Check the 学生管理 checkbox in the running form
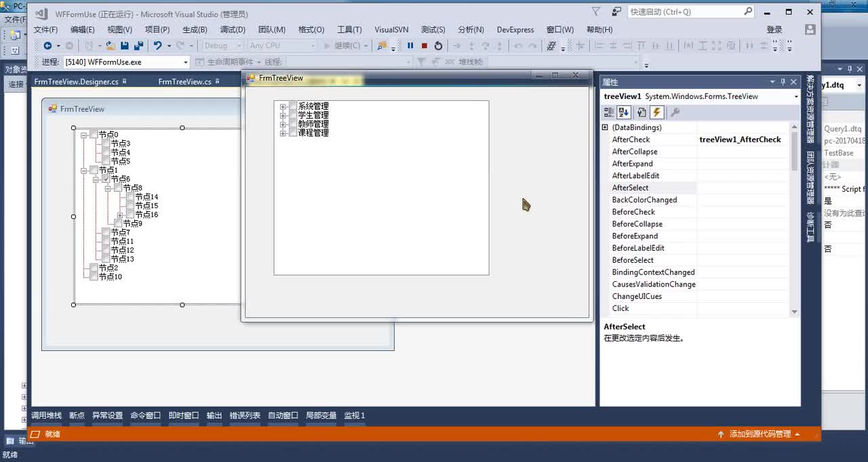 click(293, 115)
